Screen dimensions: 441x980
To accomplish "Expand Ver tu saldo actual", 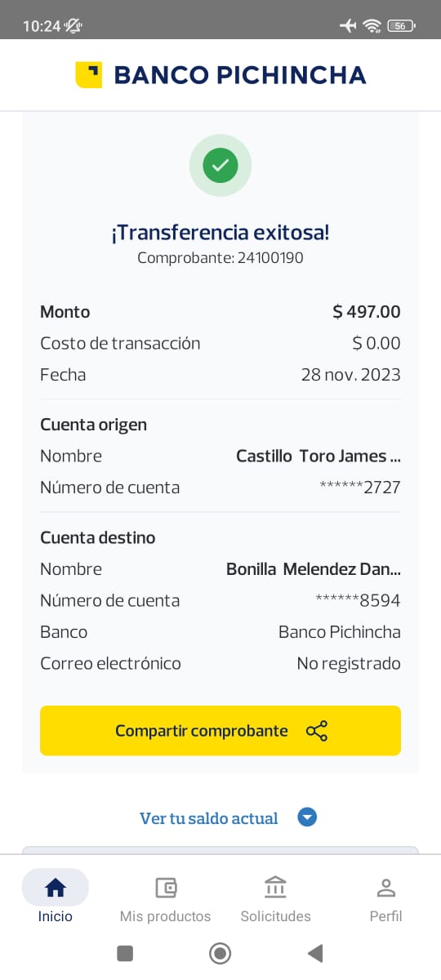I will click(209, 817).
